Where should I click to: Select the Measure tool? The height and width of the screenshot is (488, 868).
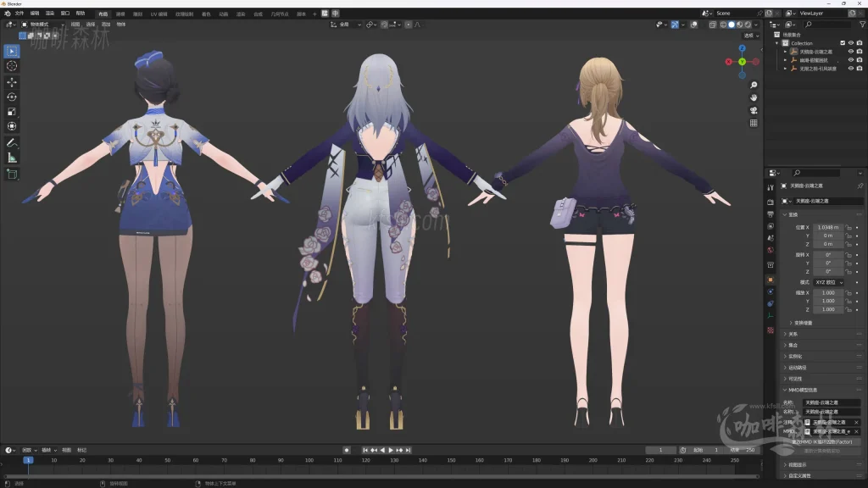pos(12,158)
